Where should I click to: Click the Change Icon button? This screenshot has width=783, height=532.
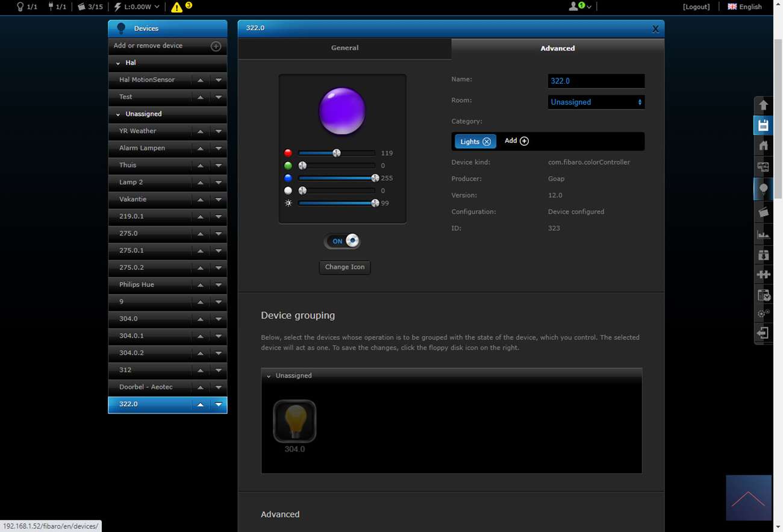point(345,267)
